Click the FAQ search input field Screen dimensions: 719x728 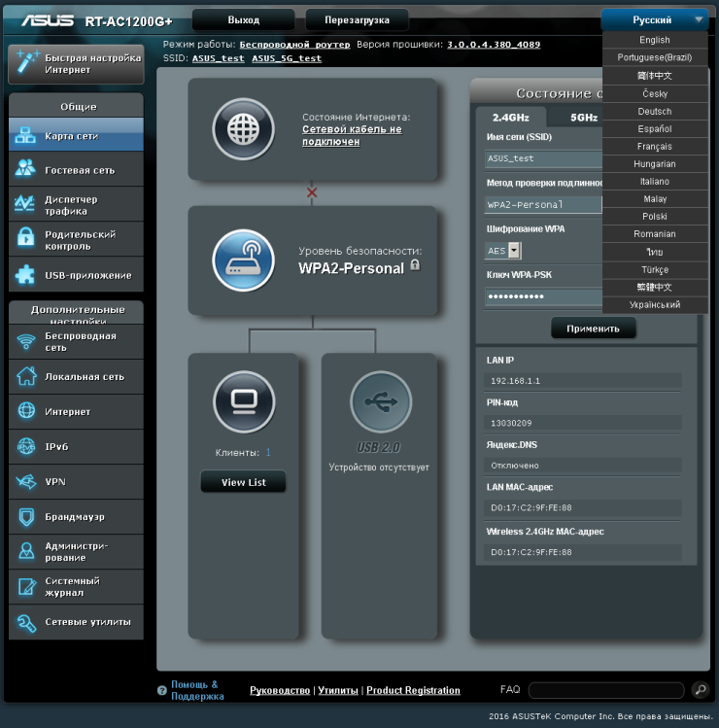[606, 690]
